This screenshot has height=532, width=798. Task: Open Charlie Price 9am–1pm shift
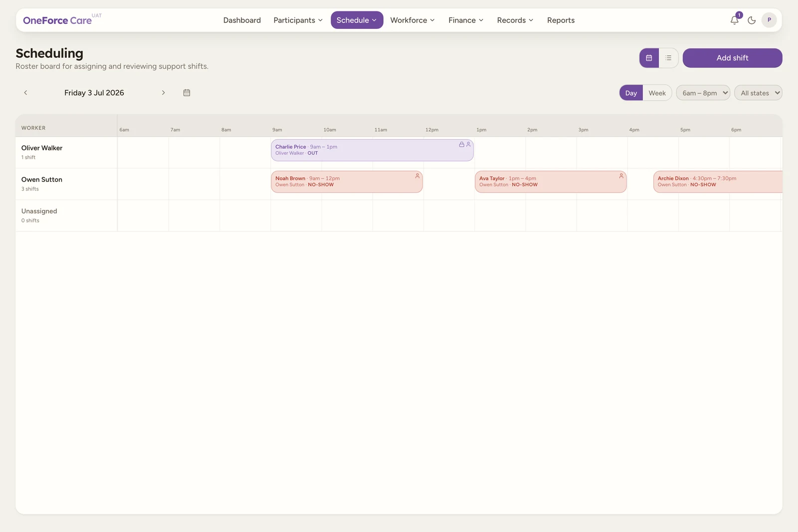coord(372,150)
